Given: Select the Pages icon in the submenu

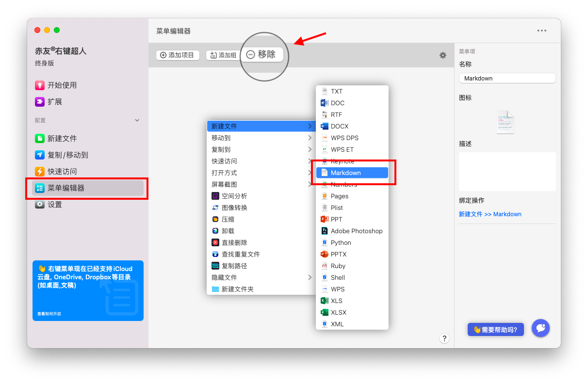Looking at the screenshot, I should pos(325,196).
